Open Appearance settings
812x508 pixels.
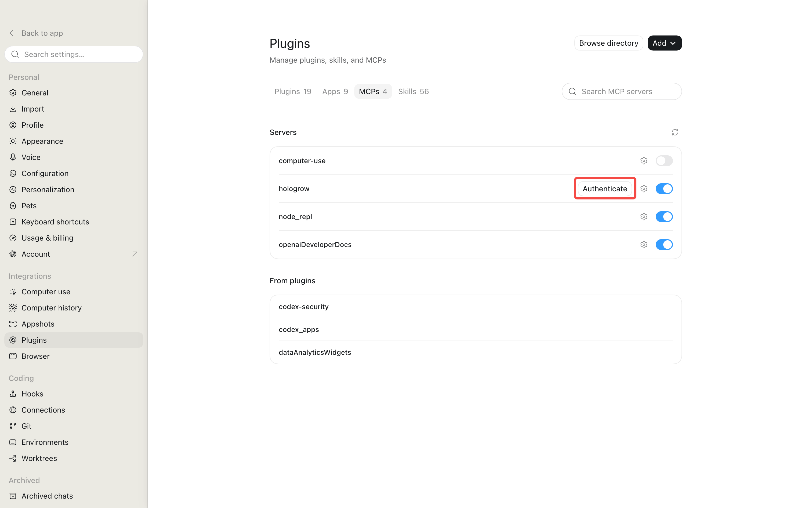click(x=74, y=141)
